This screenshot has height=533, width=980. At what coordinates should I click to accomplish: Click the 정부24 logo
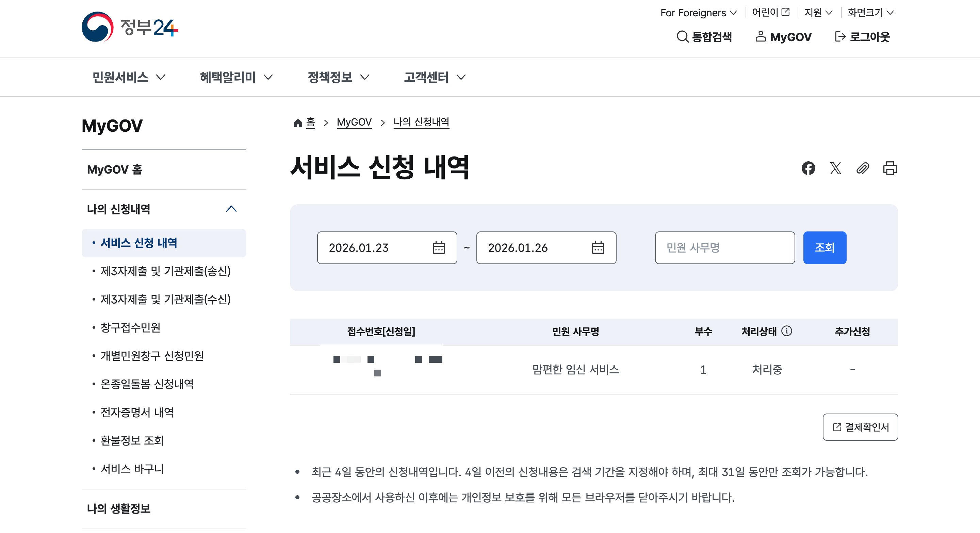point(130,27)
